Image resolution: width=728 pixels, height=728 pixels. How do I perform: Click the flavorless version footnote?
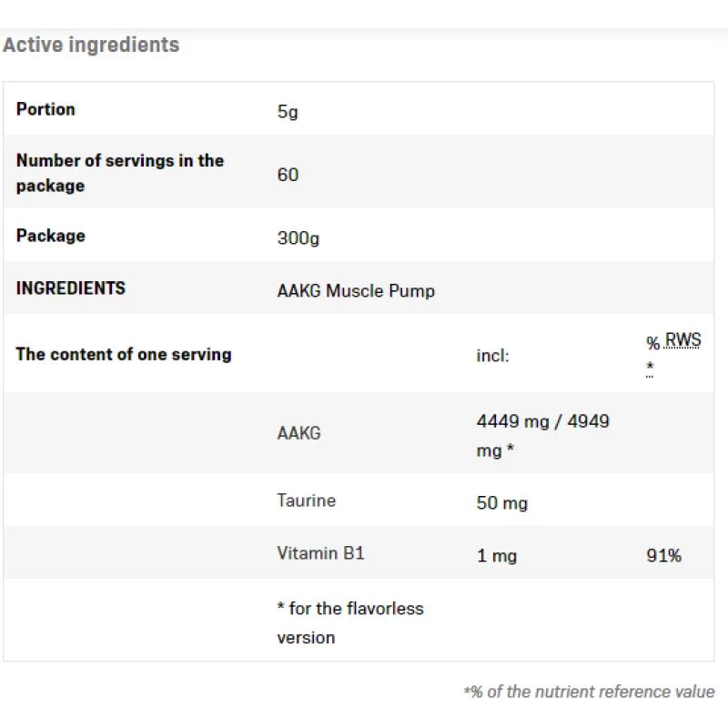(349, 622)
